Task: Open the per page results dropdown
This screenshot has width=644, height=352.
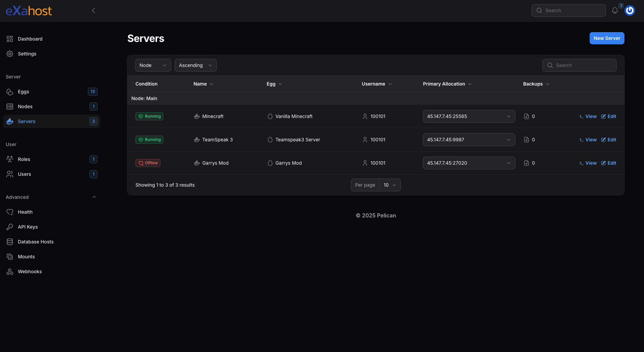Action: [390, 185]
